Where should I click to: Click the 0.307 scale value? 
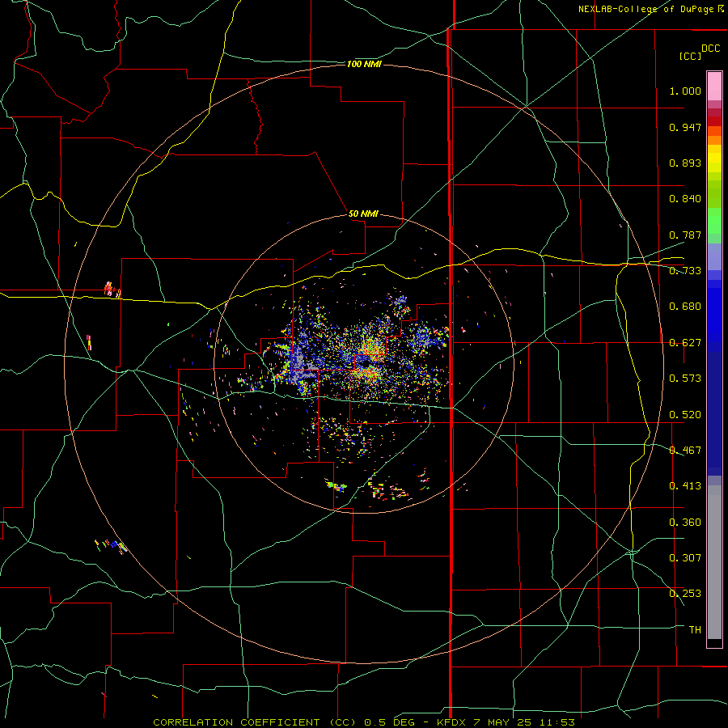(685, 558)
